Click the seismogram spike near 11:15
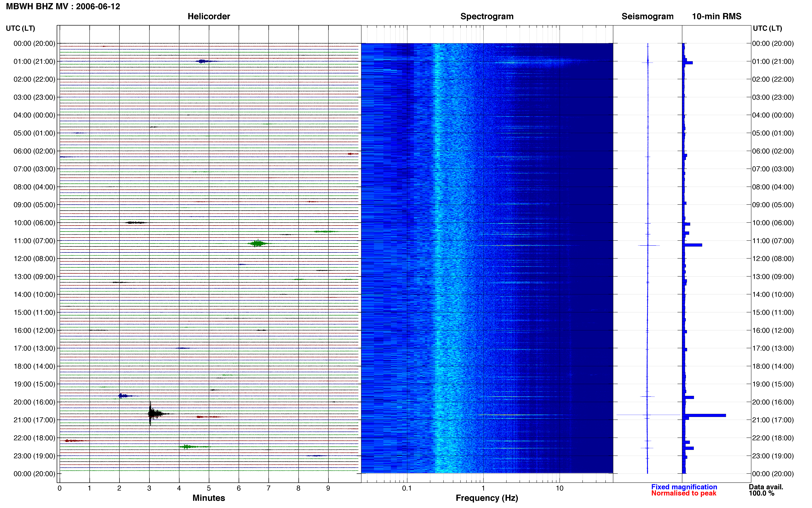 (x=649, y=245)
